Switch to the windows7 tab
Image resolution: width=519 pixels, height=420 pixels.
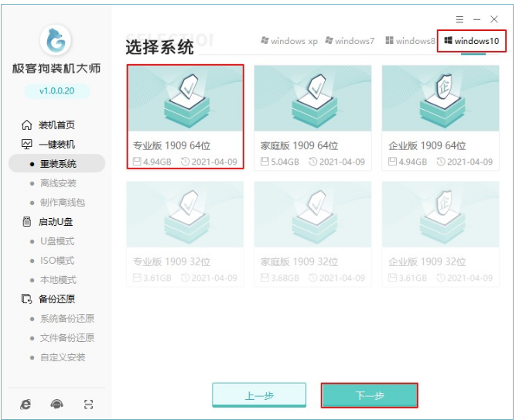[350, 41]
